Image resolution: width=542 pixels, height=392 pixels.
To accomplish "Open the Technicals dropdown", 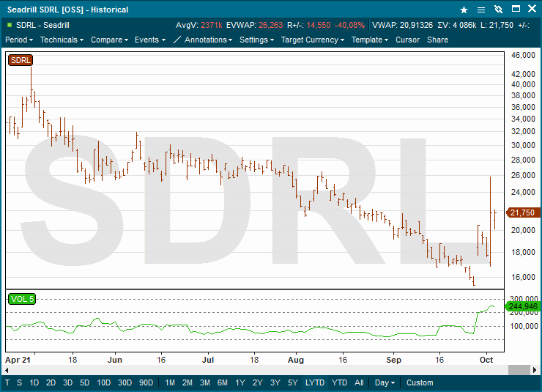I will click(x=62, y=40).
